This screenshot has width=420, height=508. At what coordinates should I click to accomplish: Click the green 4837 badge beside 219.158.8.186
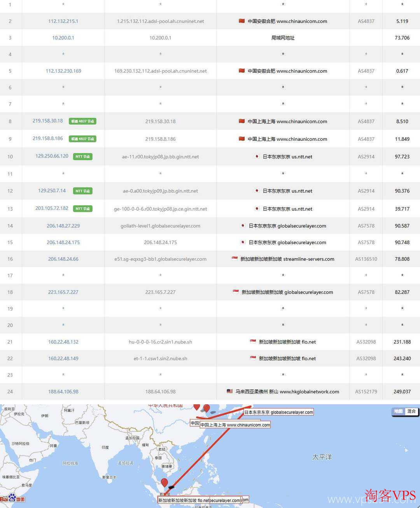(x=82, y=139)
